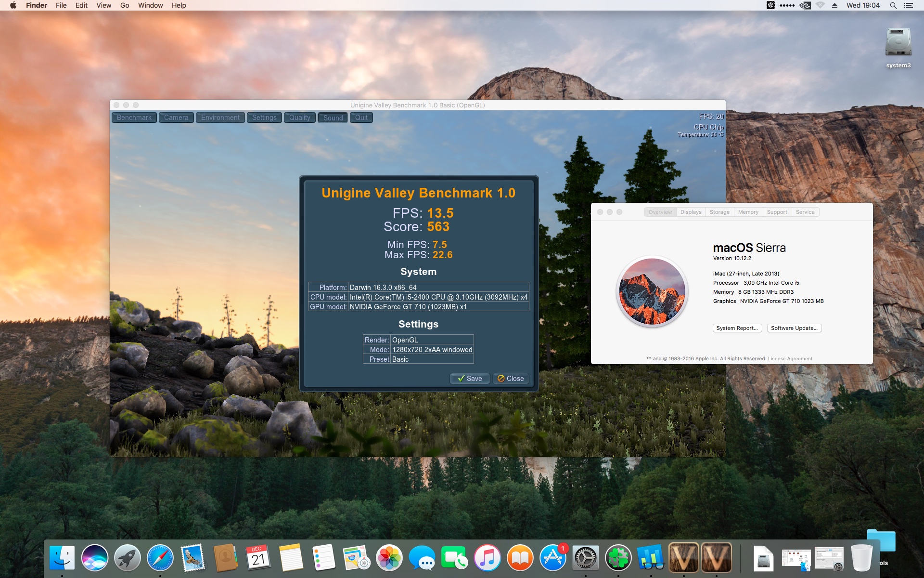Open the Quality menu in Valley
924x578 pixels.
[299, 118]
